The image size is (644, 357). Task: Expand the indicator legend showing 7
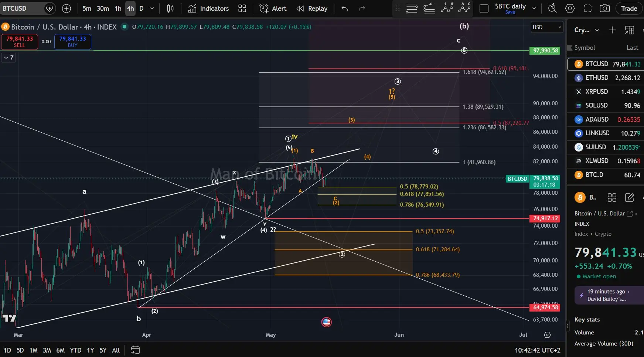9,57
